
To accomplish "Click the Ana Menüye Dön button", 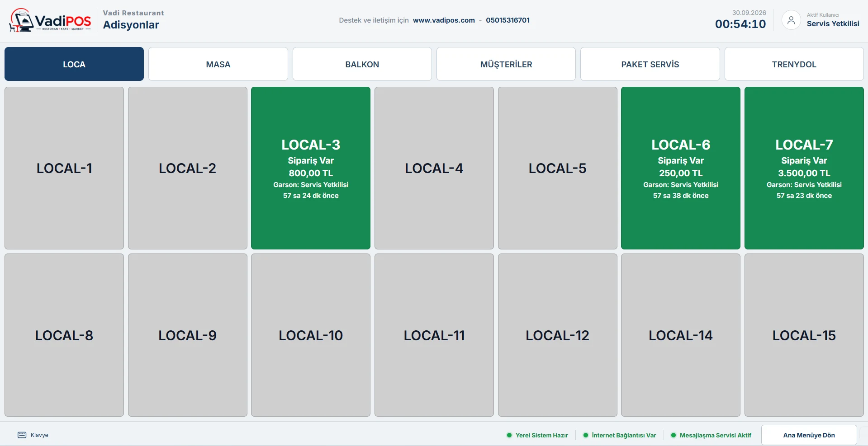I will [809, 435].
